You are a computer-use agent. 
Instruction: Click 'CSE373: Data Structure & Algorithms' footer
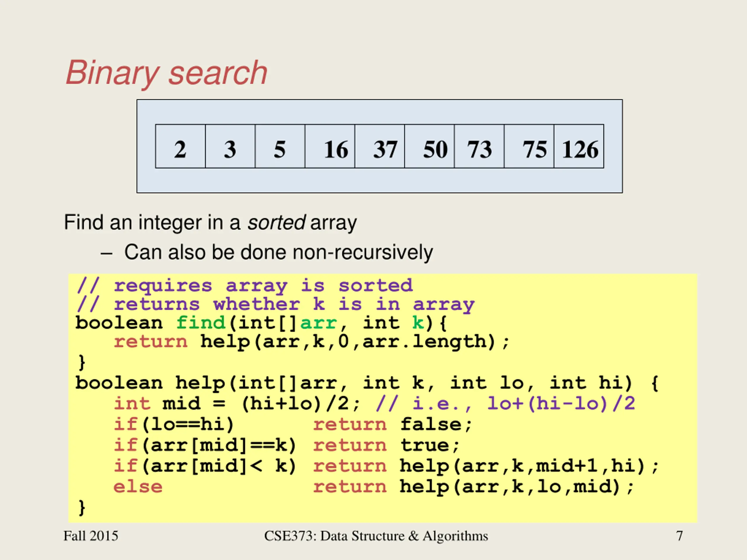pyautogui.click(x=376, y=536)
